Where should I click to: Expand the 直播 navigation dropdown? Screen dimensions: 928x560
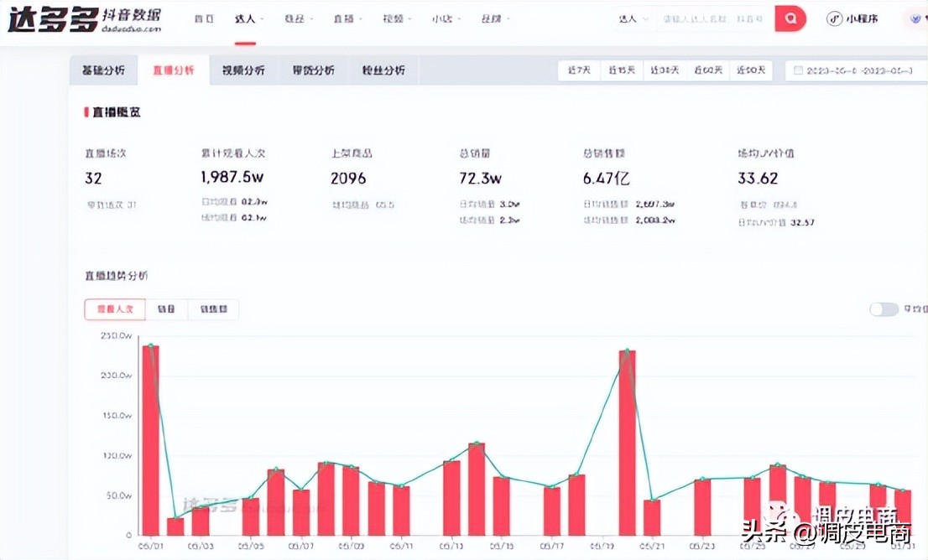point(346,18)
